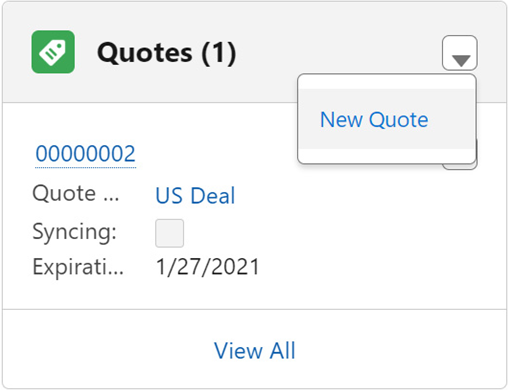Open quote number 00000002

point(85,154)
